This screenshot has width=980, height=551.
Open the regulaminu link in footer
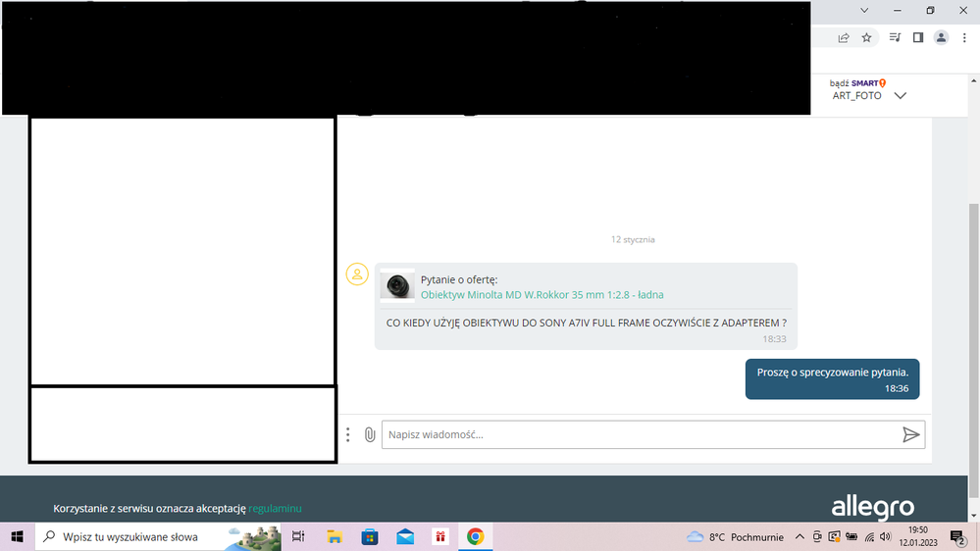275,509
